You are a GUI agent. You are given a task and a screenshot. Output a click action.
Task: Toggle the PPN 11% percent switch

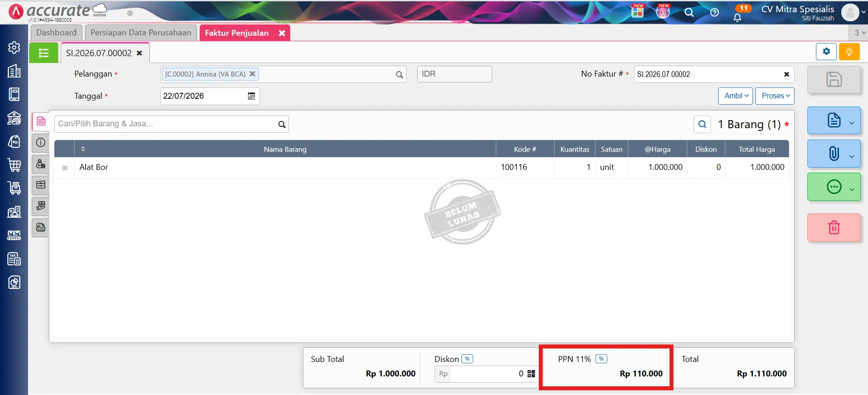601,359
